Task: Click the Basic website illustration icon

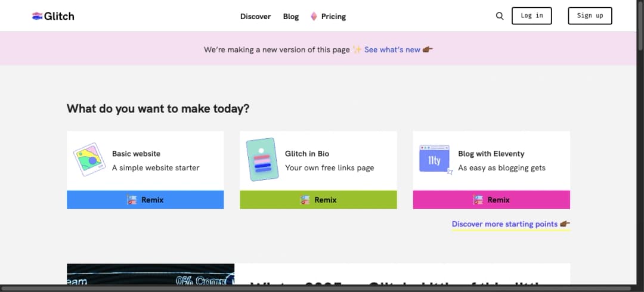Action: [89, 159]
